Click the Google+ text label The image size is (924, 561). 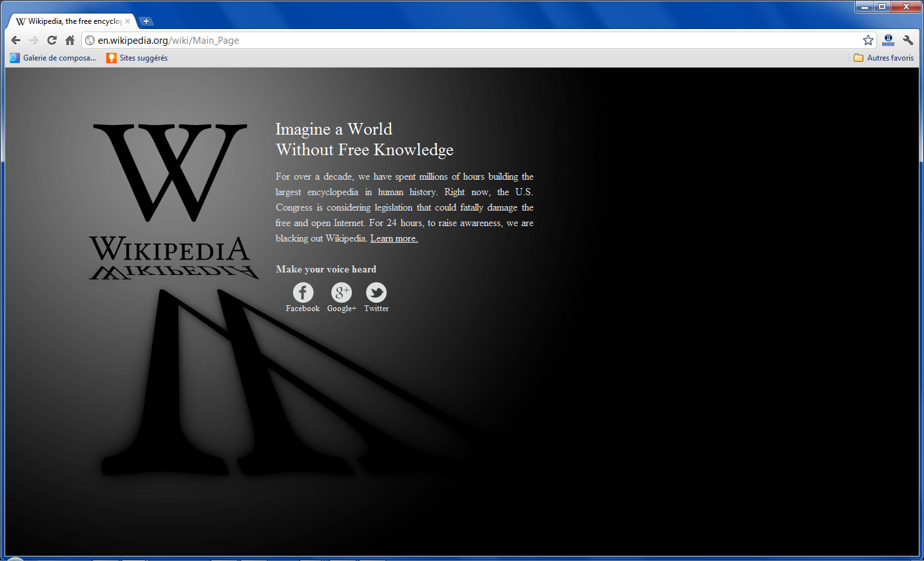(342, 309)
